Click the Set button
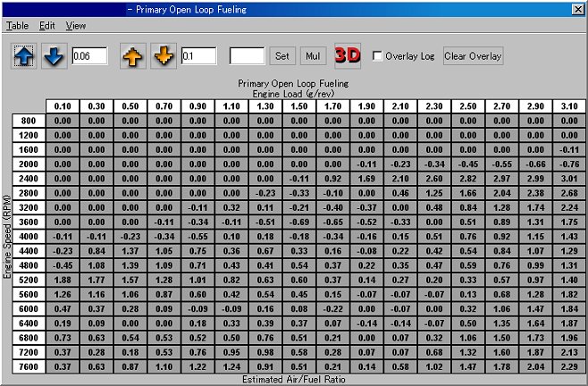This screenshot has width=588, height=386. coord(282,56)
